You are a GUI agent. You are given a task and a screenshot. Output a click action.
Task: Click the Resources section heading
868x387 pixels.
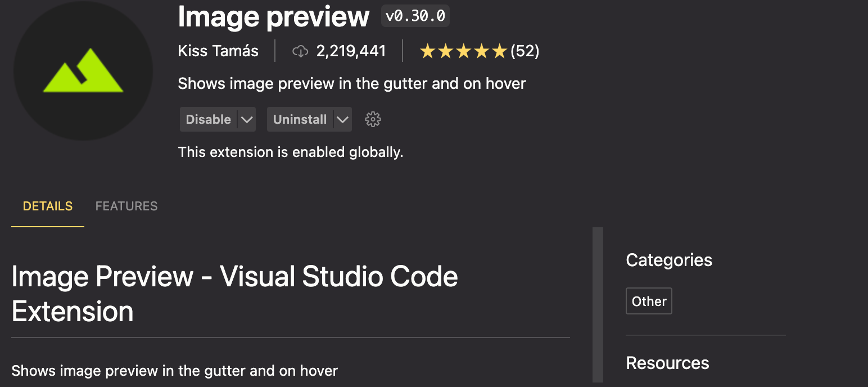pos(667,363)
